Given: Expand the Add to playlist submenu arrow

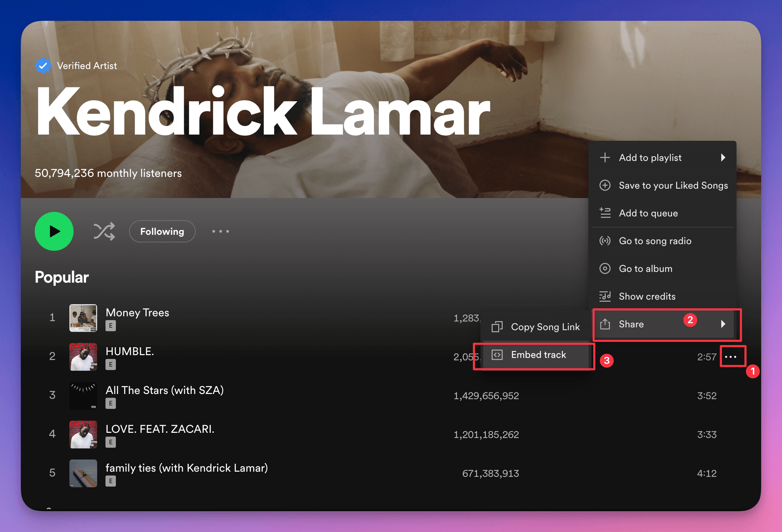Looking at the screenshot, I should (x=724, y=157).
